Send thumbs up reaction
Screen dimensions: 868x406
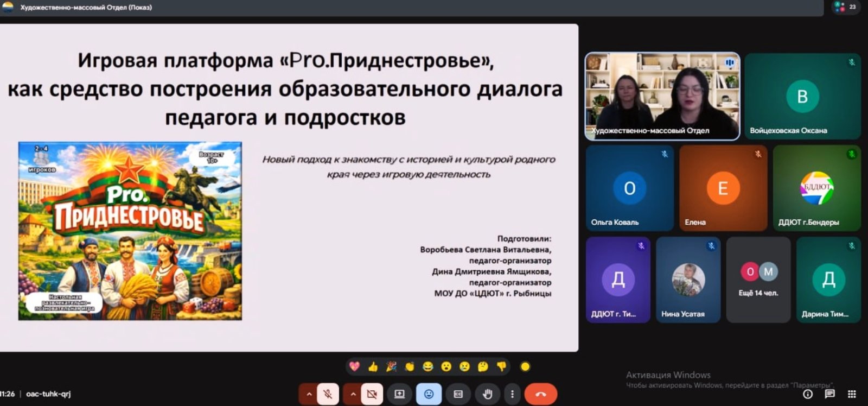coord(373,367)
